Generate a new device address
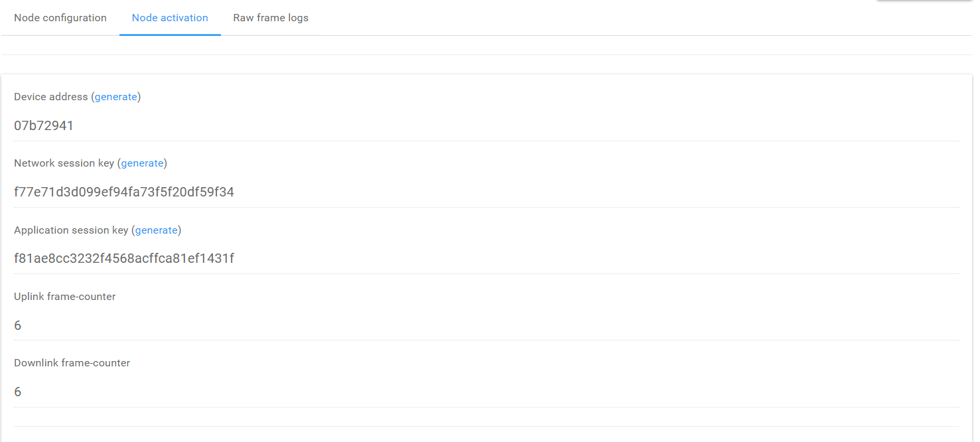 (116, 97)
